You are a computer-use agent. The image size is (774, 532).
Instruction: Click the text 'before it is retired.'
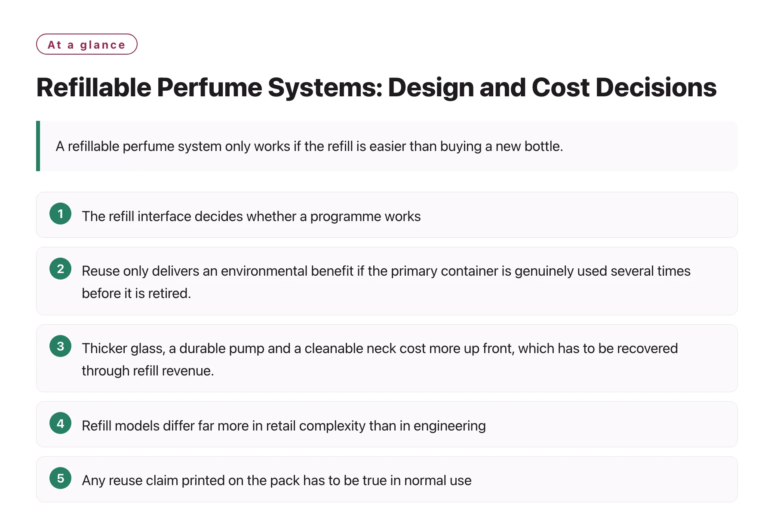136,293
